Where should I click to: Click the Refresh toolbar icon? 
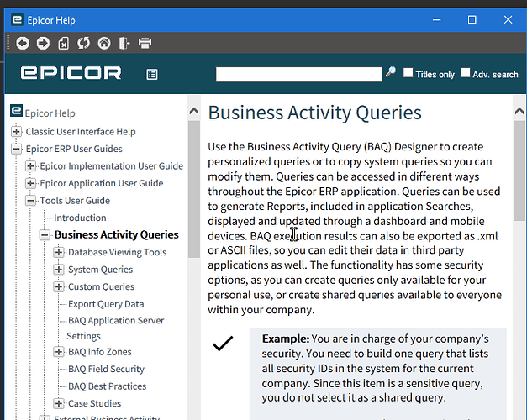click(x=83, y=43)
